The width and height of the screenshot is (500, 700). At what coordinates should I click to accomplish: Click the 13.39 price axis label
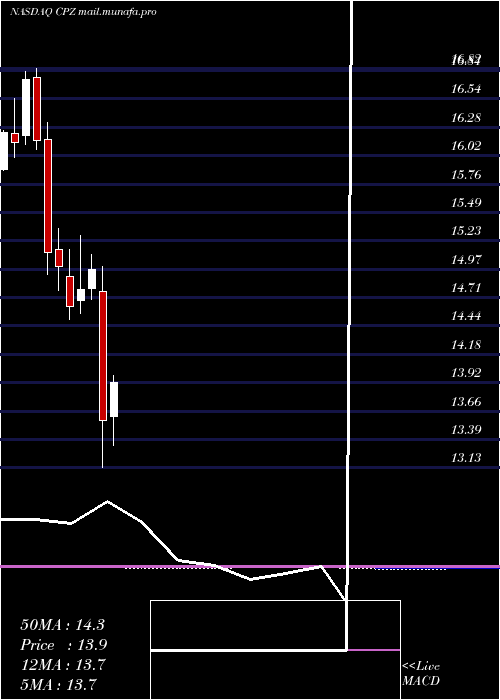point(466,430)
